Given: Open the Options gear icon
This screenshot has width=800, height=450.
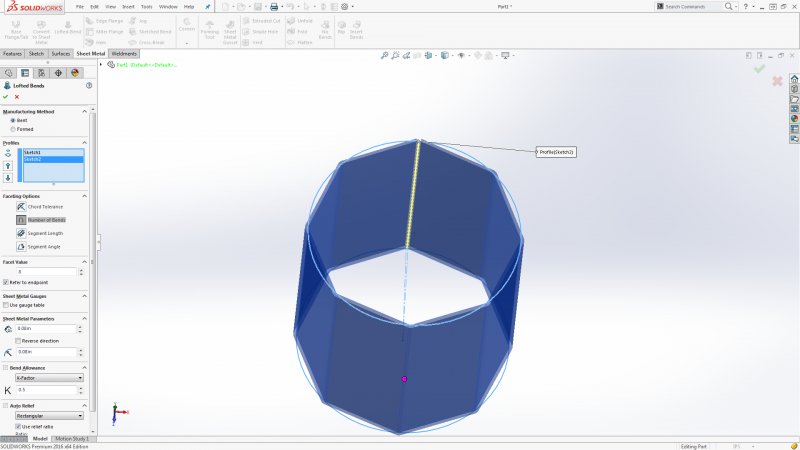Looking at the screenshot, I should coord(344,7).
